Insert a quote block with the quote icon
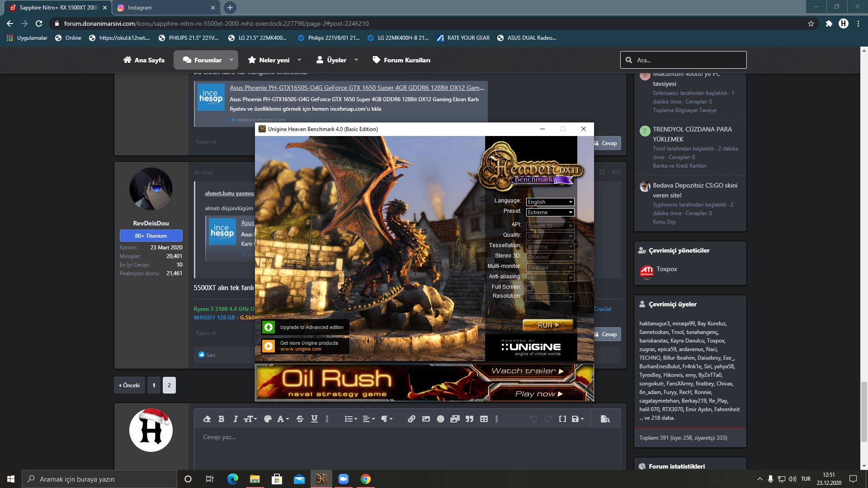868x488 pixels. 469,419
